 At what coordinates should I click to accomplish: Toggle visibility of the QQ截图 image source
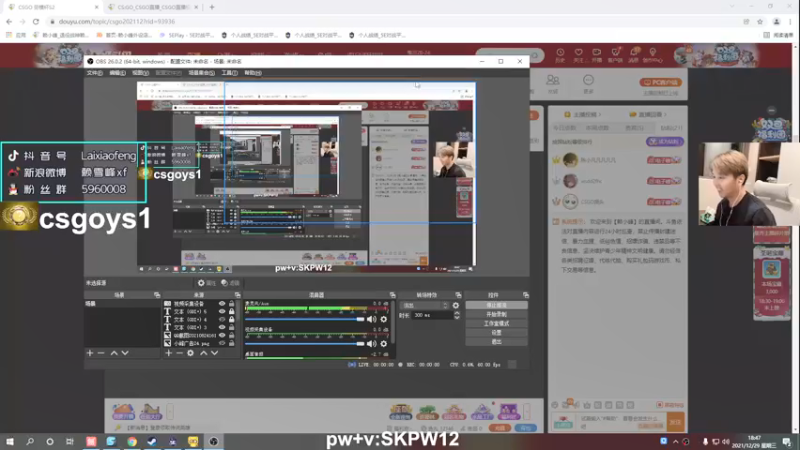point(222,335)
